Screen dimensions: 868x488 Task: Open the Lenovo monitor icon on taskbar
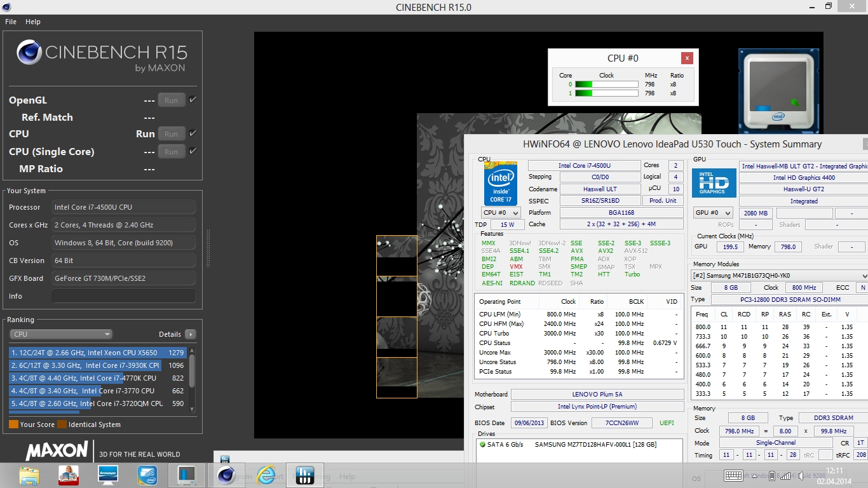point(108,475)
